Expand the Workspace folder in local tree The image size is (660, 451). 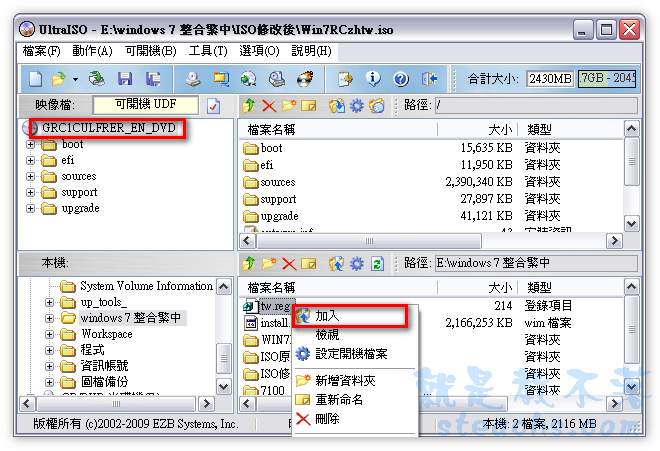click(x=49, y=334)
